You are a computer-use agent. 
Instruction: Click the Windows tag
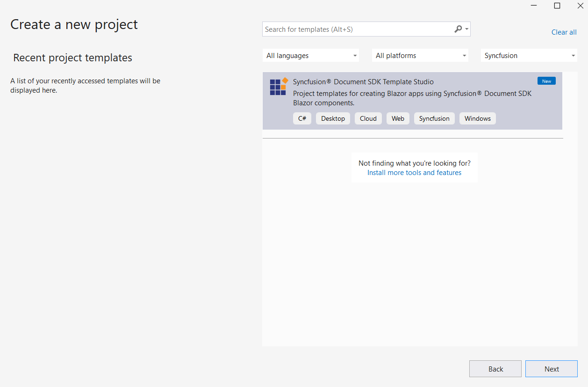477,118
